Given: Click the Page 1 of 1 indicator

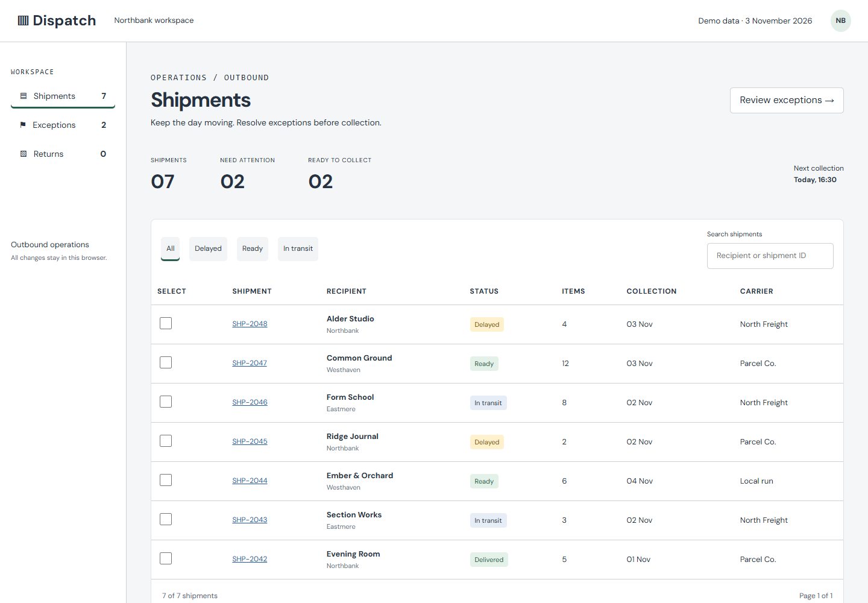Looking at the screenshot, I should pos(816,596).
